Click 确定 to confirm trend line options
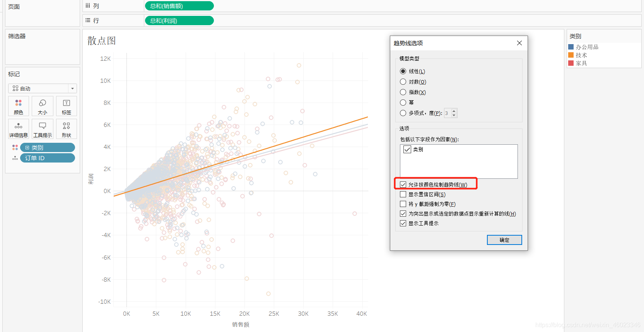The image size is (644, 332). [504, 240]
